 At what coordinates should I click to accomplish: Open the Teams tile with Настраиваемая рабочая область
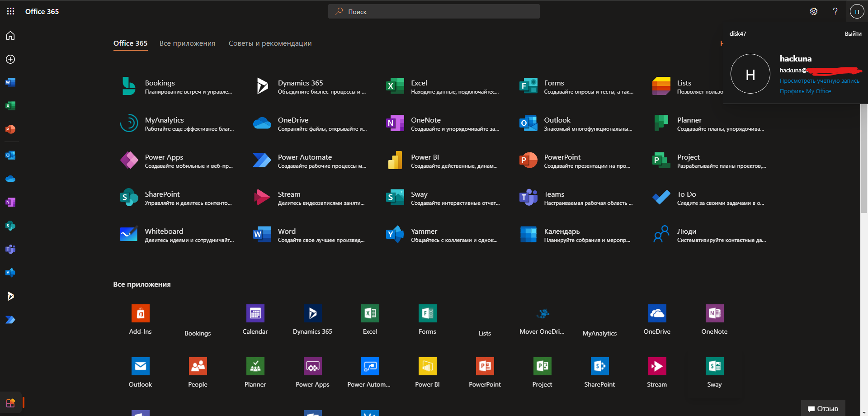(576, 198)
